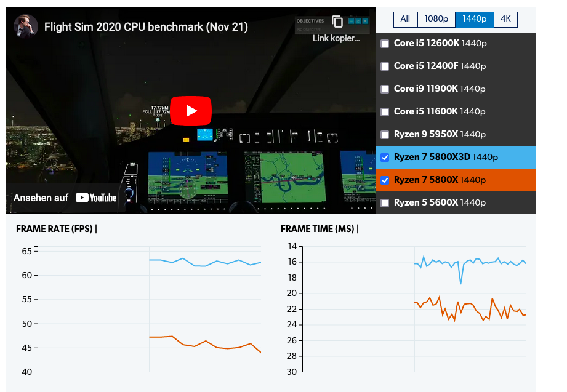567x392 pixels.
Task: Click the 65 label on FPS axis
Action: coord(26,251)
